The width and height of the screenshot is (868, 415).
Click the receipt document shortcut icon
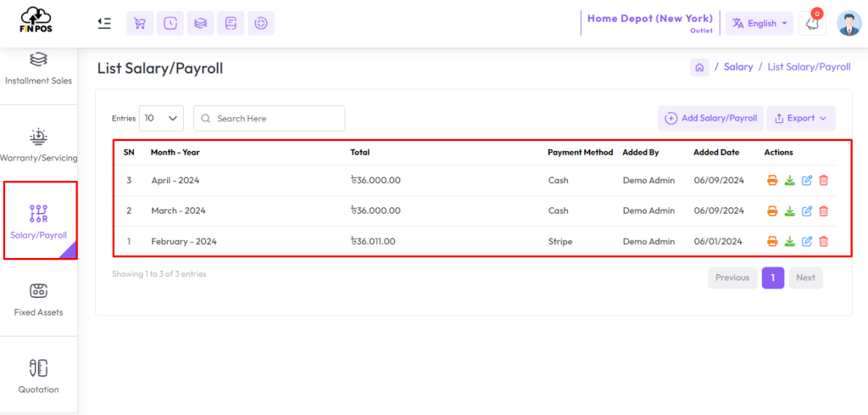click(x=231, y=23)
